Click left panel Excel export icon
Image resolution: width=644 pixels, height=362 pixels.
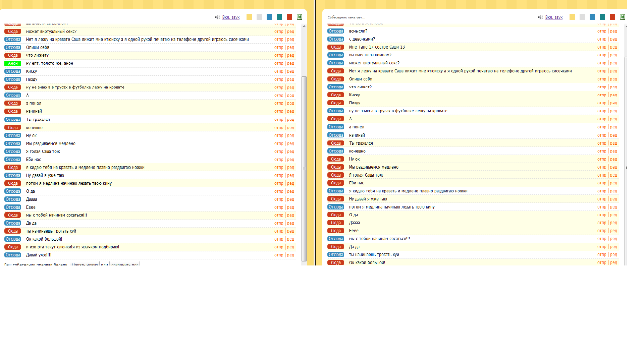[x=300, y=17]
